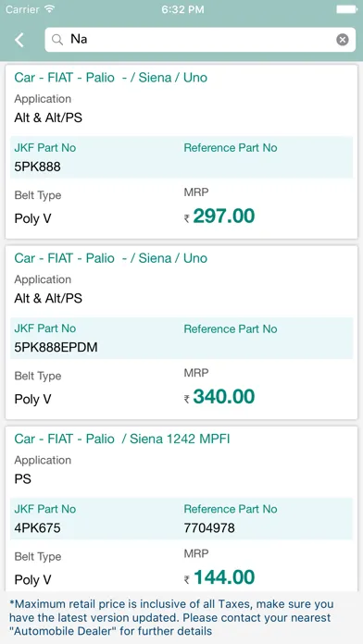Select JKF part number 4PK675
Image resolution: width=363 pixels, height=644 pixels.
pos(37,528)
